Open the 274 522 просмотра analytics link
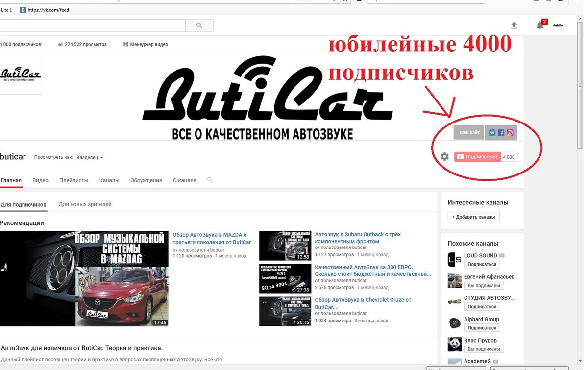The image size is (588, 370). click(82, 44)
